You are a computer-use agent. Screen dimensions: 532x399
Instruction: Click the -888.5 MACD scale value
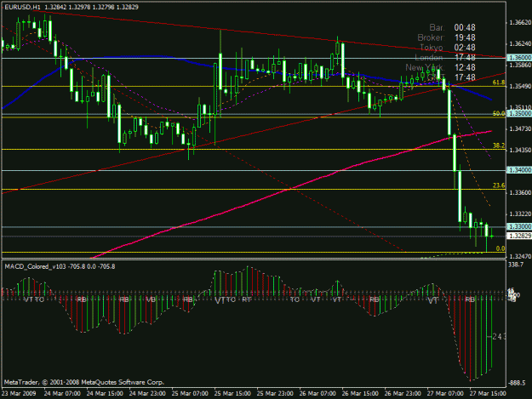tap(518, 383)
